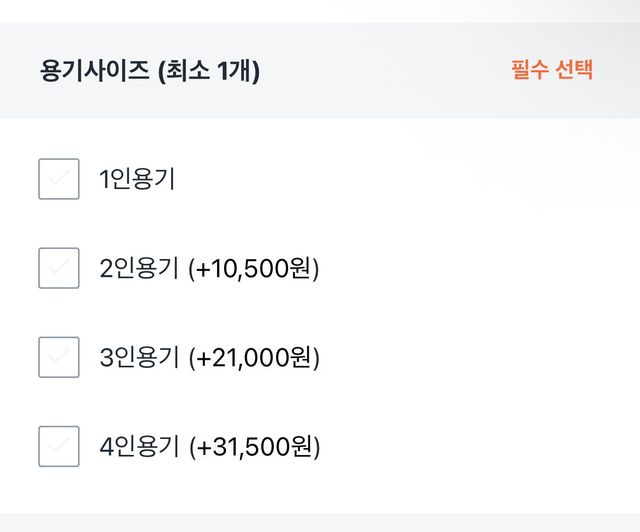Click the +31,500원 price text
This screenshot has height=532, width=640.
click(x=254, y=447)
